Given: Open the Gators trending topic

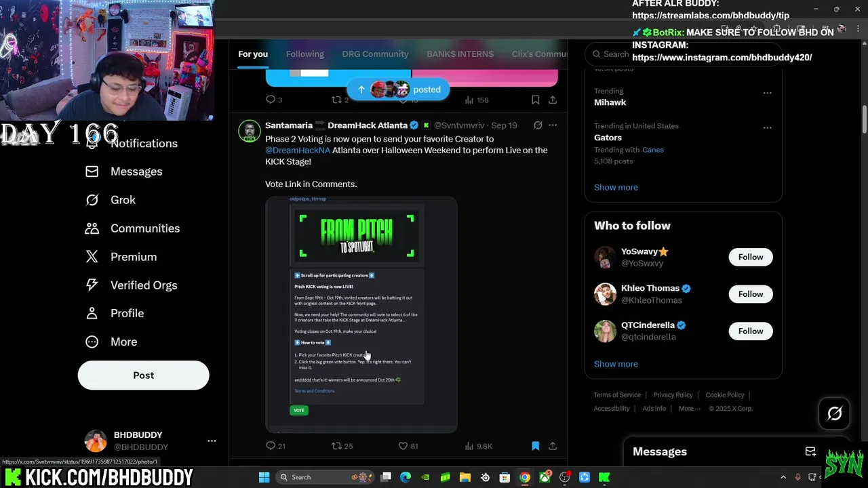Looking at the screenshot, I should click(x=608, y=138).
